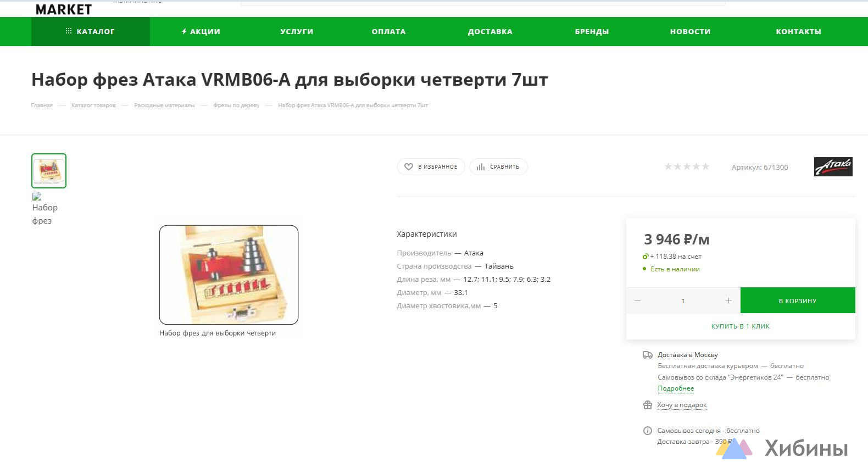Viewport: 868px width, 473px height.
Task: Click the Есть в наличии status
Action: (x=675, y=269)
